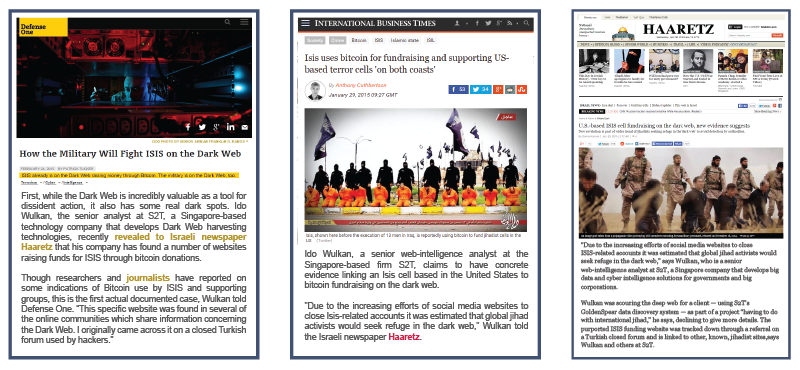Click 'revealed to Israeli newspaper Haaretz' link
This screenshot has width=800, height=370.
coord(134,242)
